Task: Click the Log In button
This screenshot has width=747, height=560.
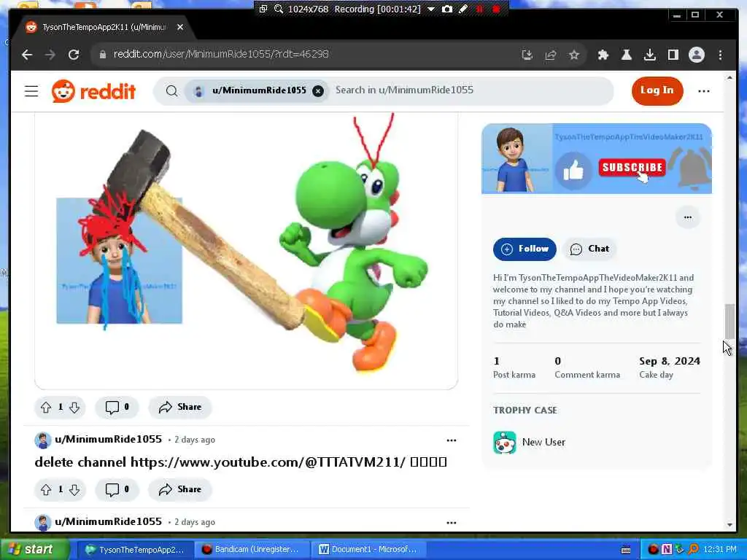Action: coord(657,90)
